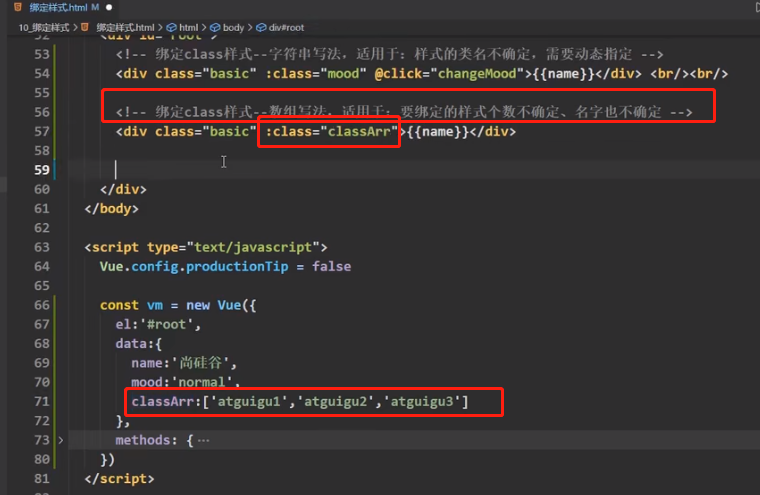Click the unsaved dot on the 绑定样式.html tab
Viewport: 760px width, 495px height.
tap(109, 7)
